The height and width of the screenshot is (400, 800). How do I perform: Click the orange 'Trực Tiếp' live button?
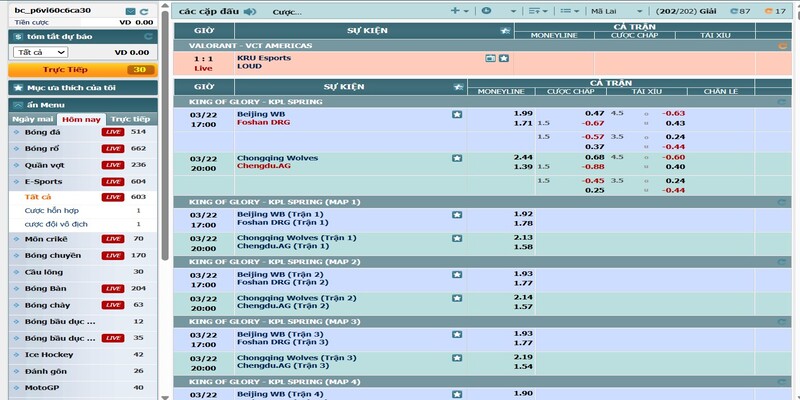pos(81,70)
